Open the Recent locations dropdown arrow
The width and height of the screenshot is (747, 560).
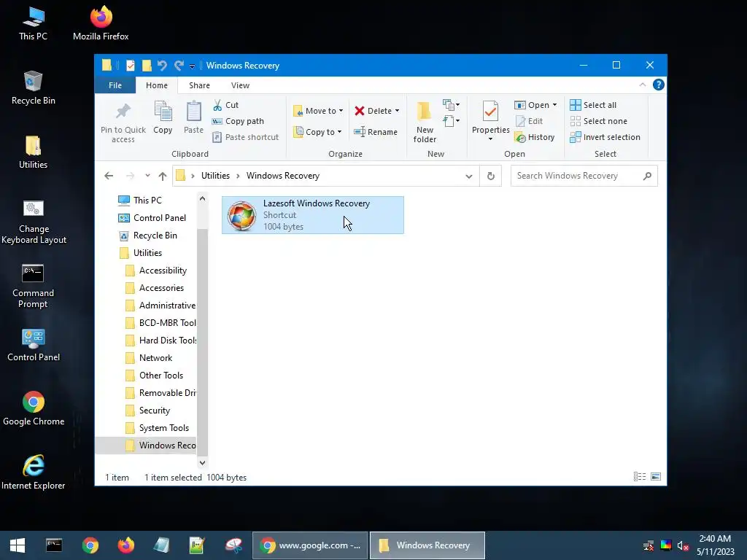pyautogui.click(x=147, y=176)
